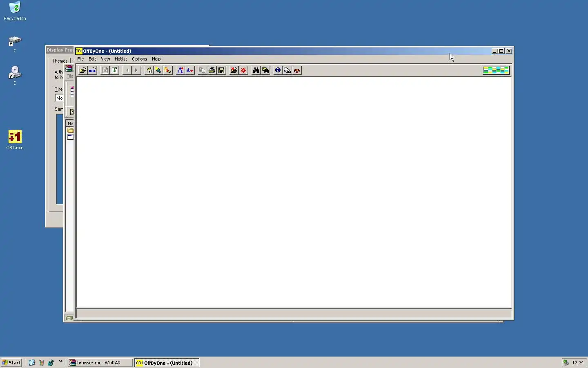Switch to browser.rar - WinRAR taskbar button
588x368 pixels.
[x=100, y=363]
